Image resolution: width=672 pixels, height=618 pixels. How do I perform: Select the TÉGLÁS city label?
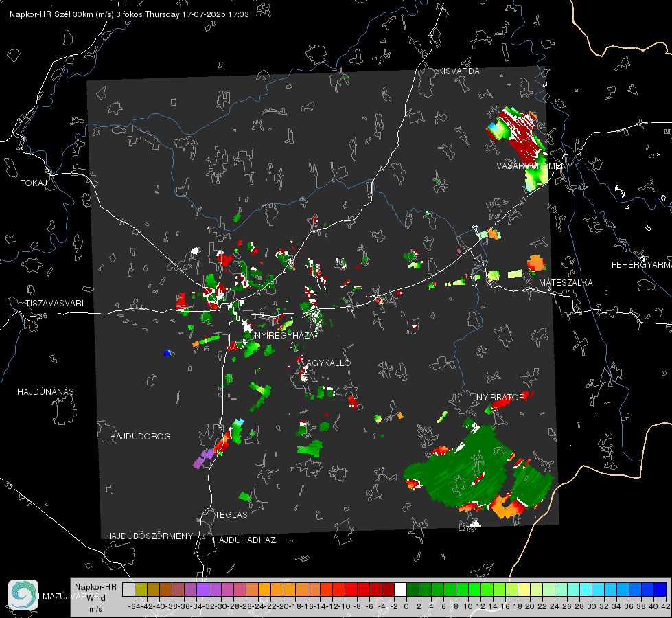coord(231,515)
